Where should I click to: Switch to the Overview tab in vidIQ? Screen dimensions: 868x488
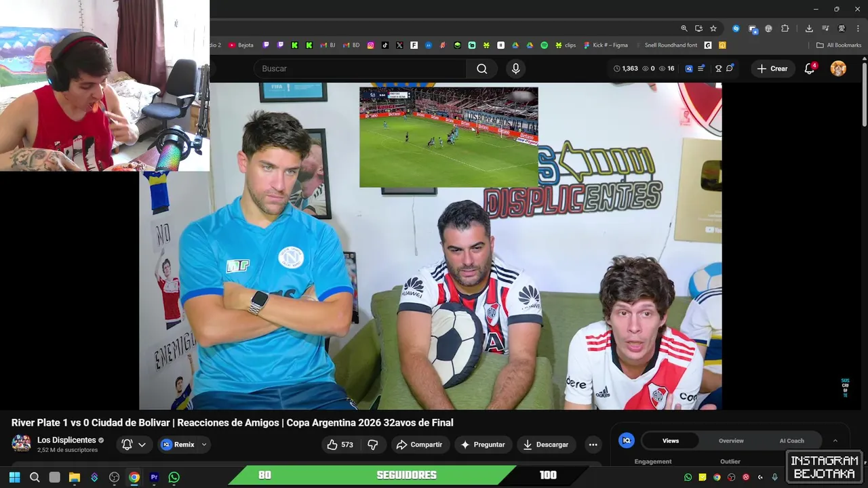pos(731,441)
